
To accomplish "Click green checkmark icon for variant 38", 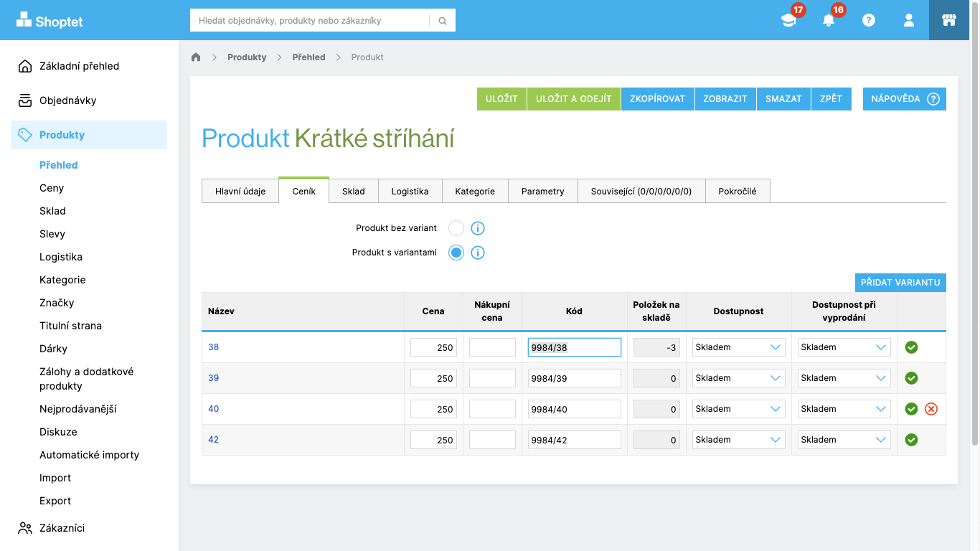I will 911,347.
